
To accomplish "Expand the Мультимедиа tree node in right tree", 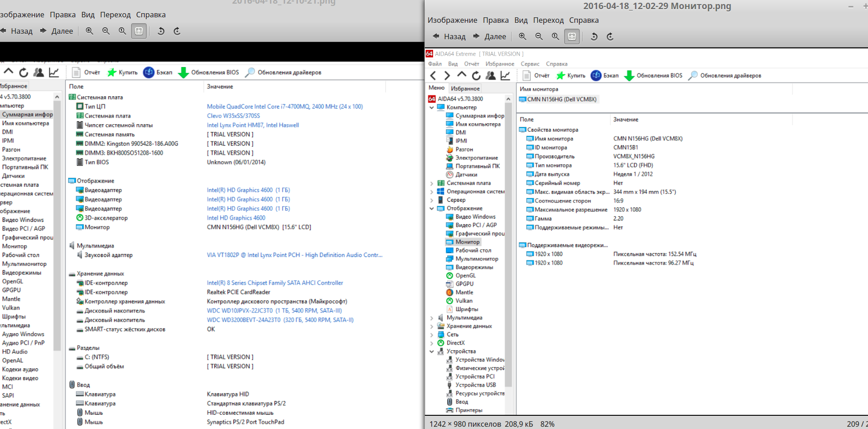I will tap(432, 318).
